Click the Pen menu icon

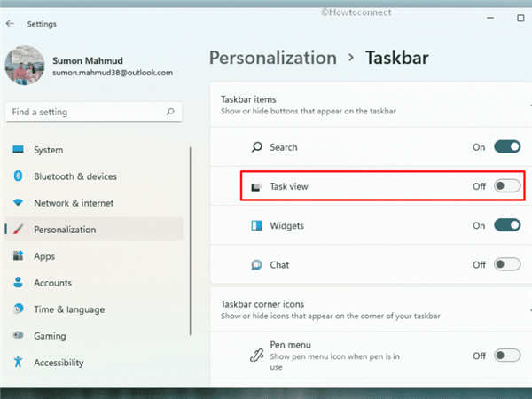click(256, 356)
